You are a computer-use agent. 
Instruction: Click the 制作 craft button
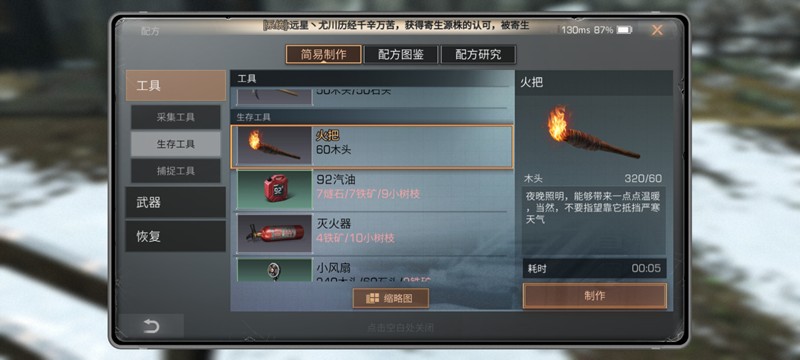click(594, 296)
